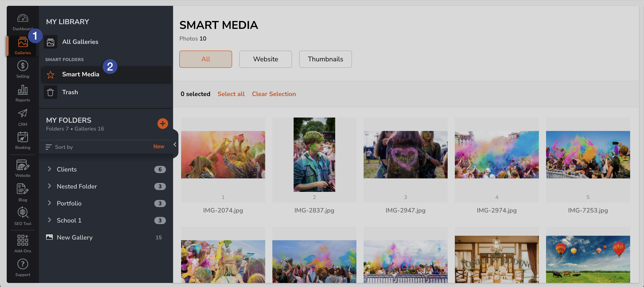Open the Dashboard section
The width and height of the screenshot is (644, 287).
23,22
